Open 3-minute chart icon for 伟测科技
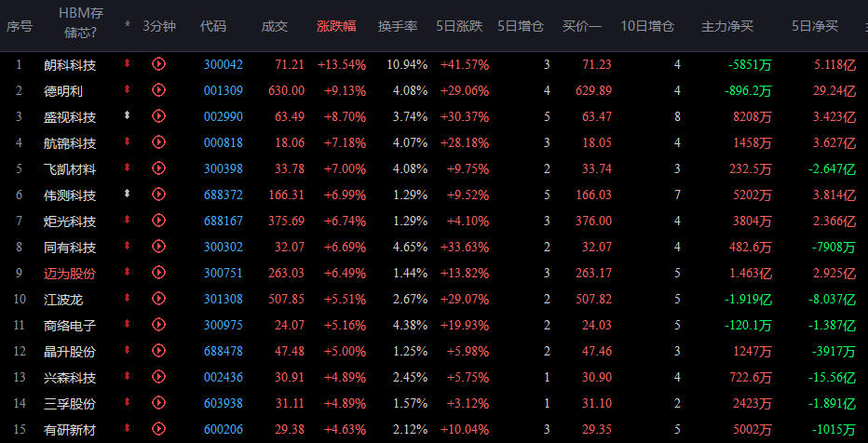 pos(159,195)
